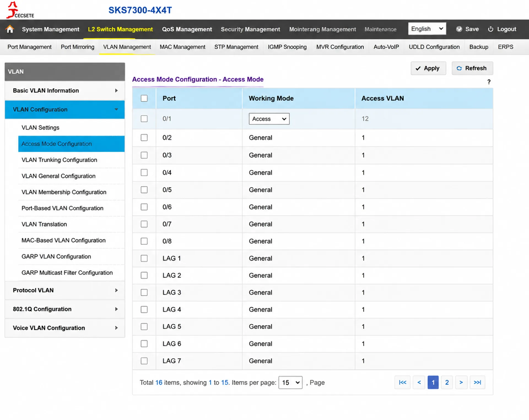This screenshot has height=420, width=529.
Task: Open page 2 of the table
Action: click(x=447, y=382)
